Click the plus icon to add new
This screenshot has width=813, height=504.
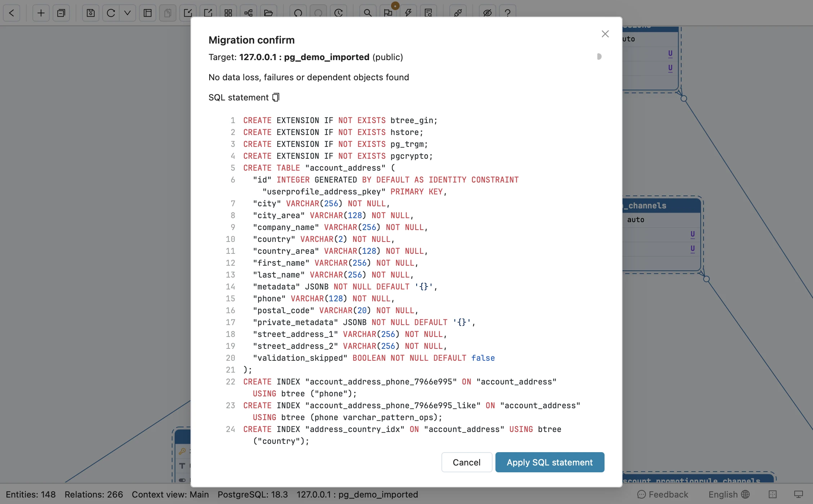click(x=41, y=13)
